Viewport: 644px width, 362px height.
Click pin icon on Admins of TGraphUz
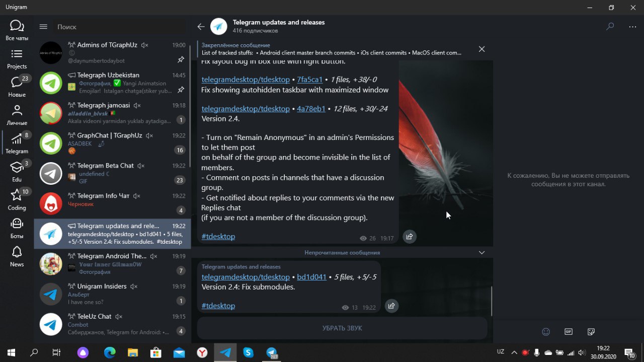click(181, 60)
